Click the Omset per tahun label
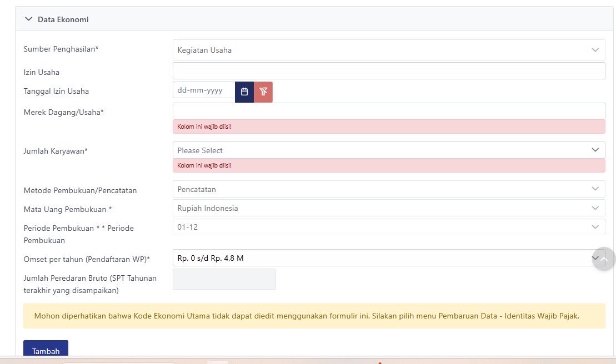 [87, 259]
